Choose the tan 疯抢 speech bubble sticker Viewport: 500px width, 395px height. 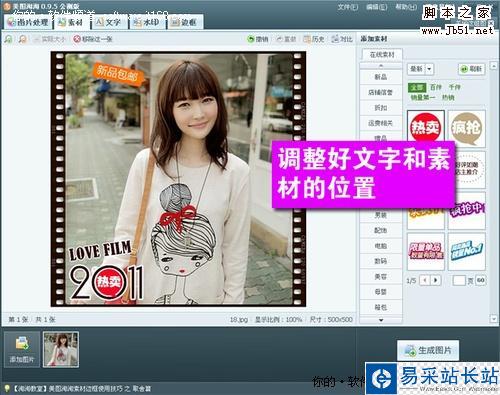[466, 128]
